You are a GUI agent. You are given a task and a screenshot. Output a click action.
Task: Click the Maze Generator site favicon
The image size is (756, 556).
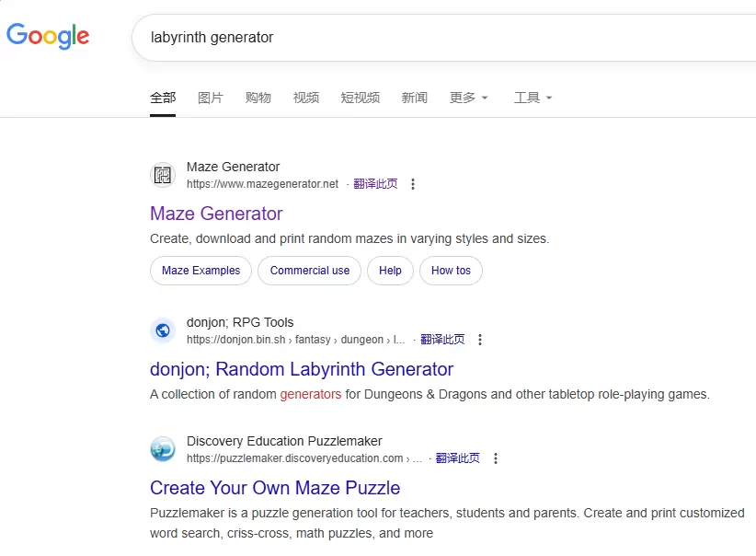(163, 174)
